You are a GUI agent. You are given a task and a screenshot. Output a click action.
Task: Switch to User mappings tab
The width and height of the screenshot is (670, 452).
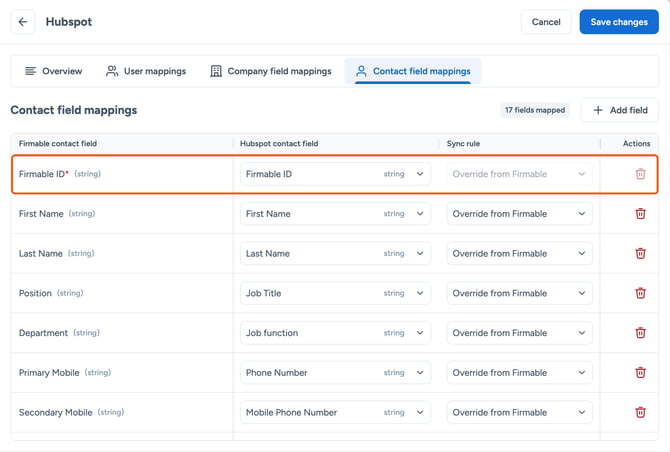tap(146, 71)
